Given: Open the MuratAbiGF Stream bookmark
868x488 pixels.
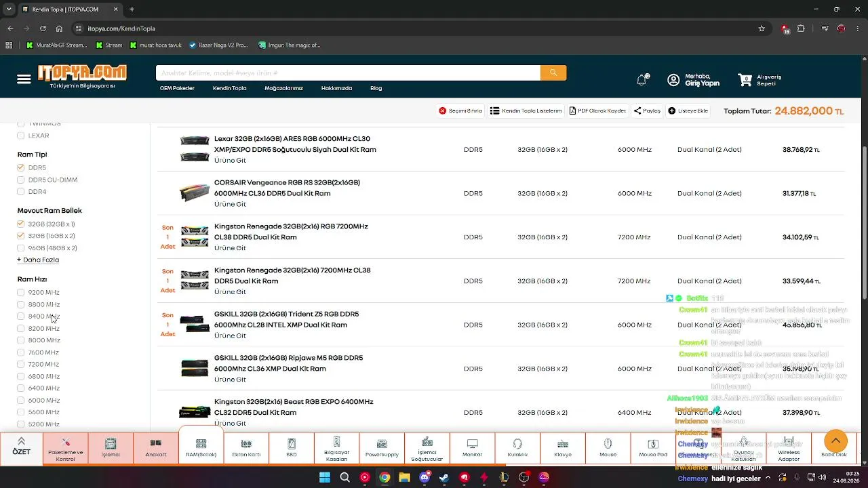Looking at the screenshot, I should (x=56, y=45).
